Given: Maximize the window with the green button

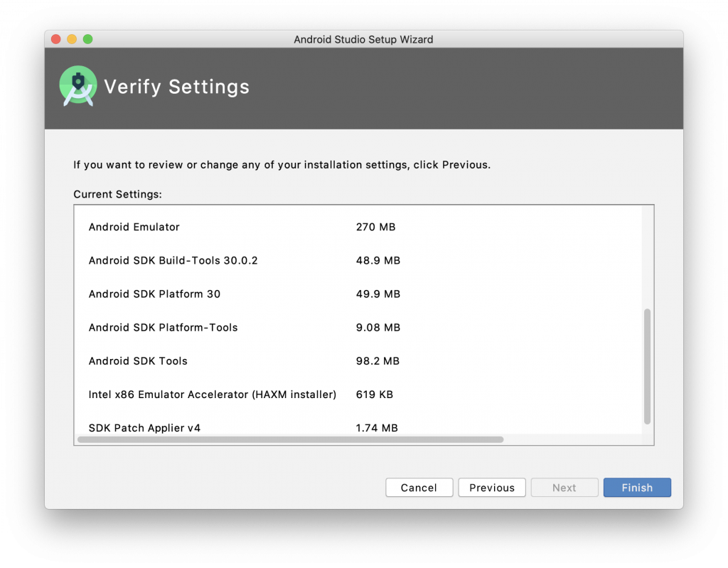Looking at the screenshot, I should coord(87,39).
